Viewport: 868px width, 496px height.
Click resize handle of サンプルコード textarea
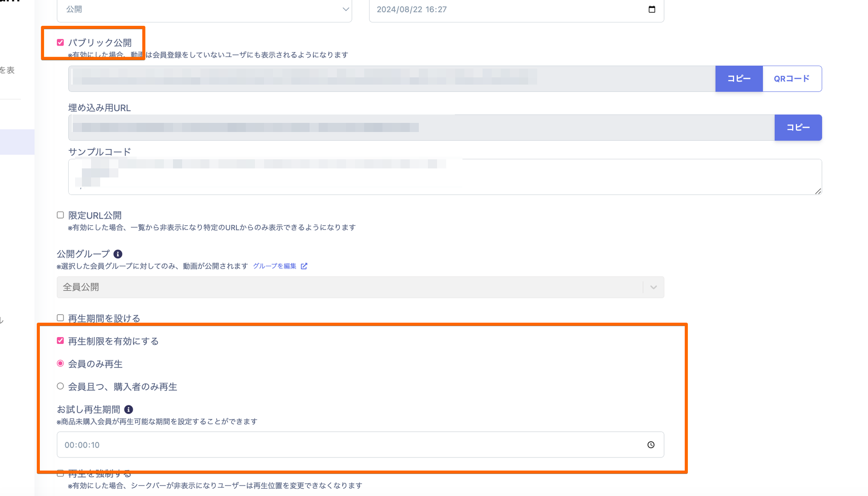pyautogui.click(x=818, y=191)
